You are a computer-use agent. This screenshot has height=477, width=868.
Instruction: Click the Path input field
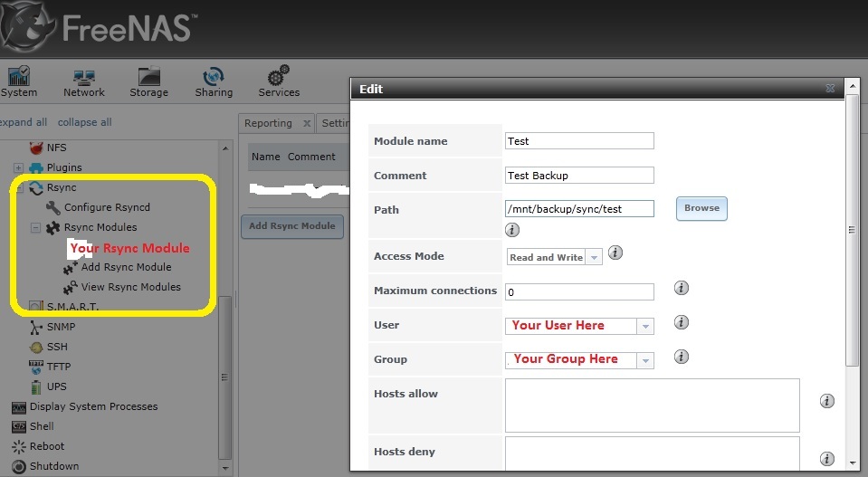pyautogui.click(x=579, y=208)
